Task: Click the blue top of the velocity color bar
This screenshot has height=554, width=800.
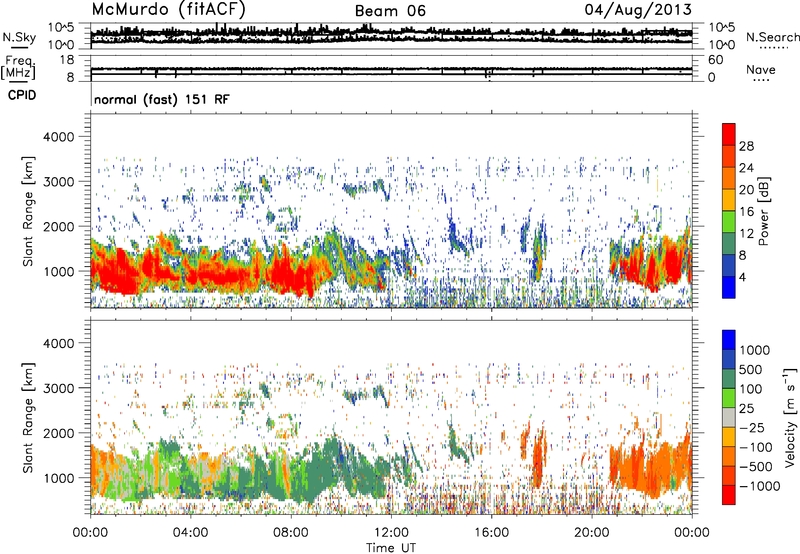Action: point(729,340)
